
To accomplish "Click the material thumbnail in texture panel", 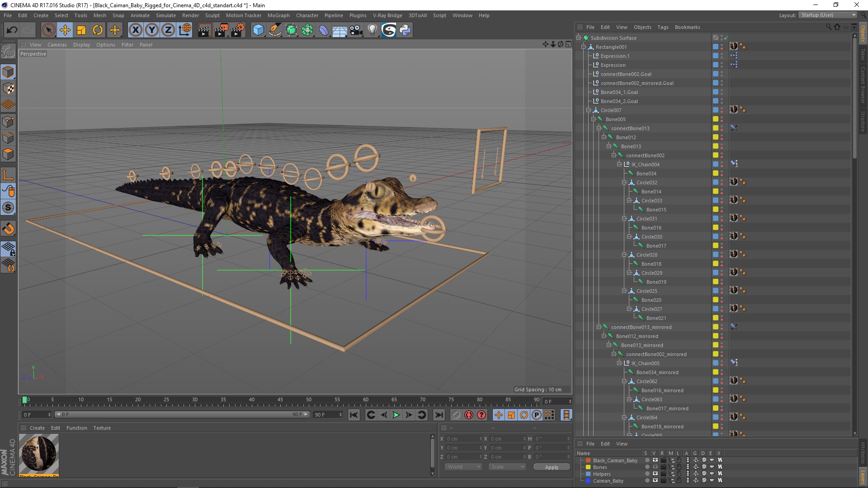I will pyautogui.click(x=39, y=454).
